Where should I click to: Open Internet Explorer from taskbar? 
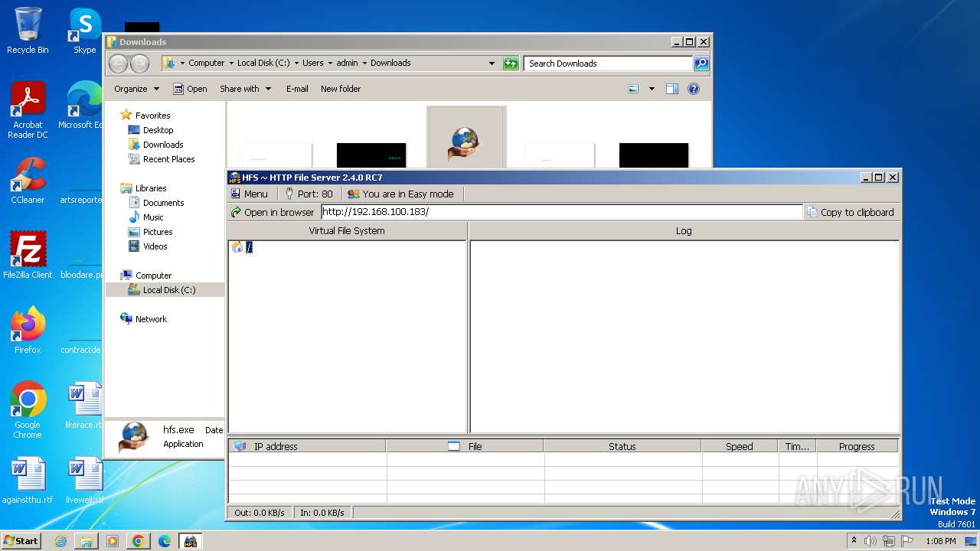tap(60, 541)
